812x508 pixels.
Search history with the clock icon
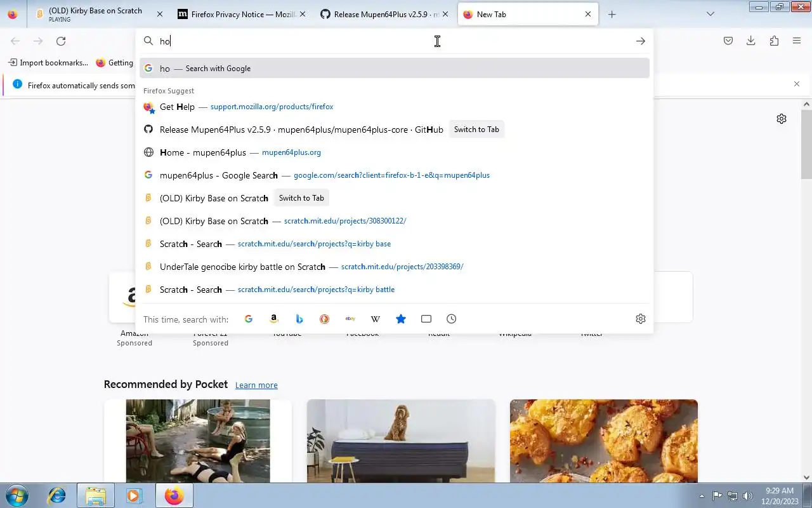click(452, 319)
